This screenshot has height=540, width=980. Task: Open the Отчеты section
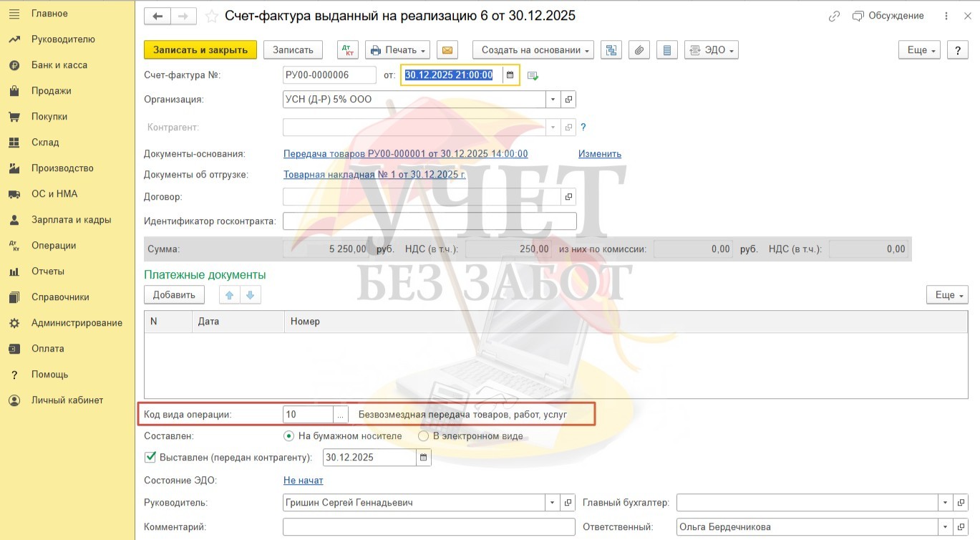coord(48,271)
